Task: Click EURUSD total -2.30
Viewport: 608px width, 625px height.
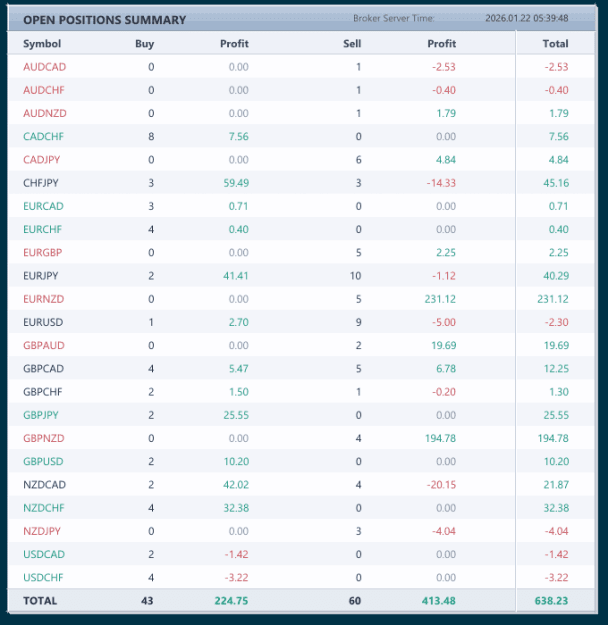Action: click(x=557, y=322)
